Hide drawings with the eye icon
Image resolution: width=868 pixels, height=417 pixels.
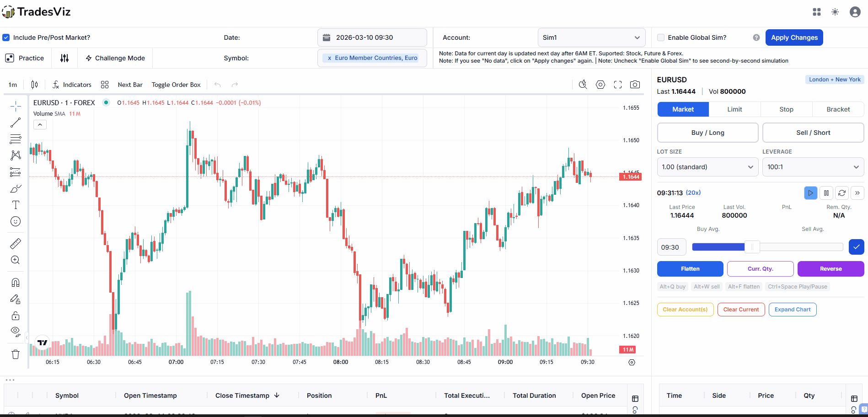pyautogui.click(x=16, y=331)
